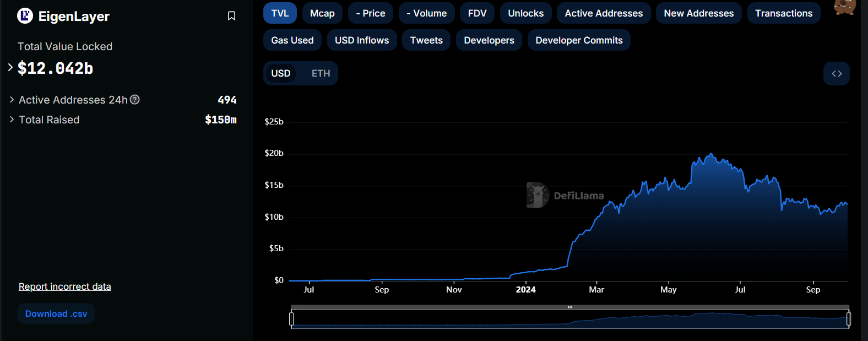The image size is (868, 341).
Task: Click the Download .csv button
Action: [x=56, y=313]
